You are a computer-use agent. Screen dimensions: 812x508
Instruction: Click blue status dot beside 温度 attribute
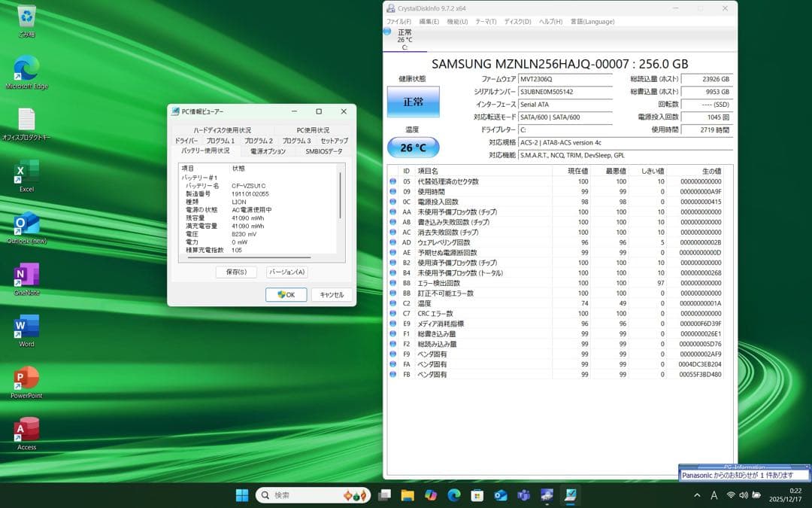tap(392, 303)
